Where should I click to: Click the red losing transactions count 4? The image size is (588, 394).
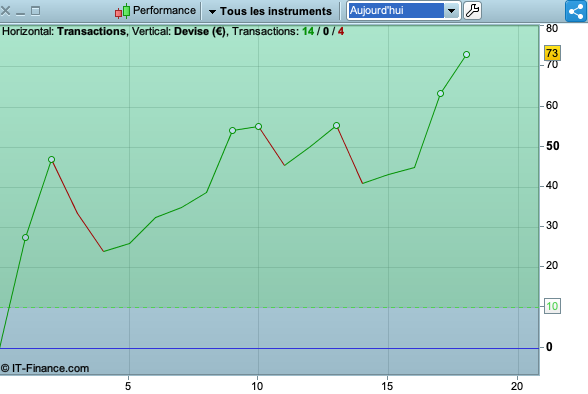pos(340,31)
